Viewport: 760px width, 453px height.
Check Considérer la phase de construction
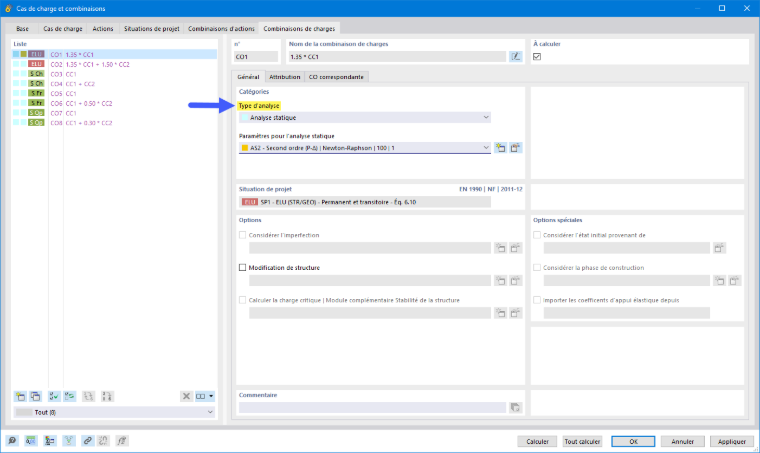537,267
